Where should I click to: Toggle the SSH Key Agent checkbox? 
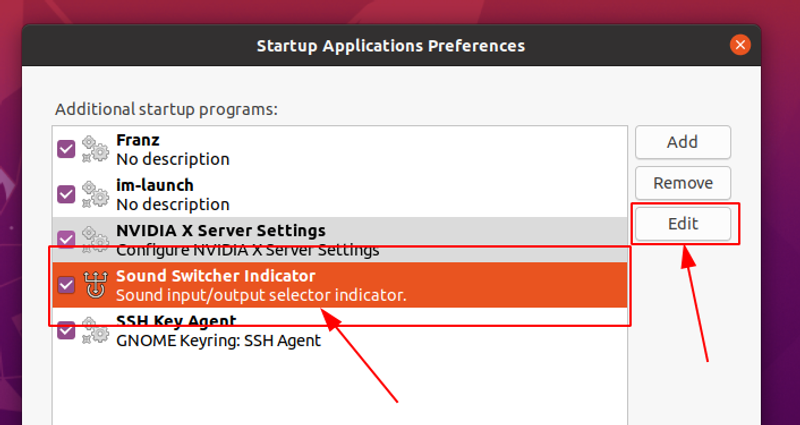coord(66,330)
